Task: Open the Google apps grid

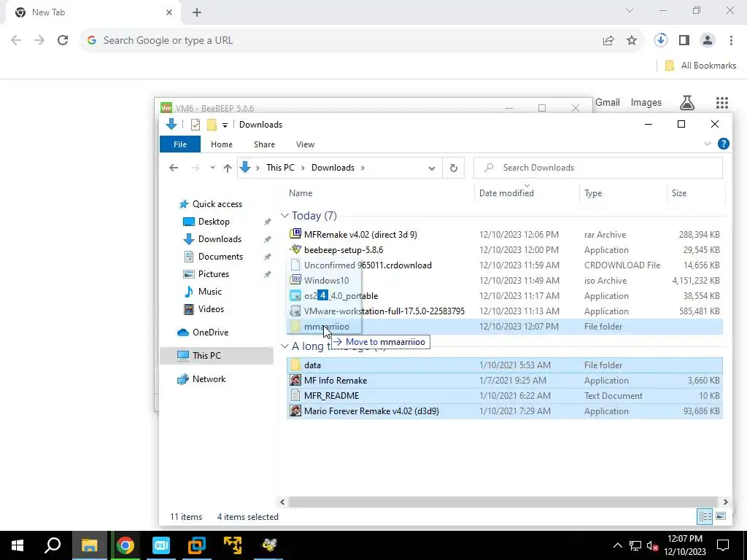Action: click(x=721, y=102)
